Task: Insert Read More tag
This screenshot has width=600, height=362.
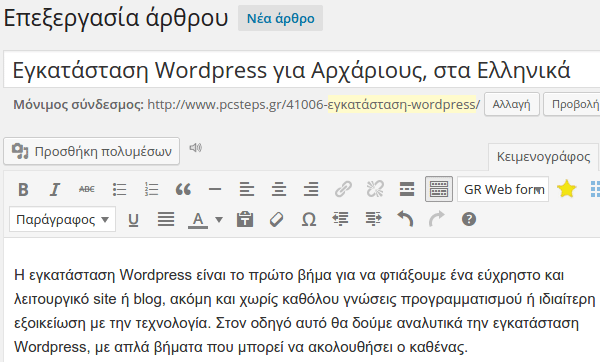Action: [x=407, y=189]
